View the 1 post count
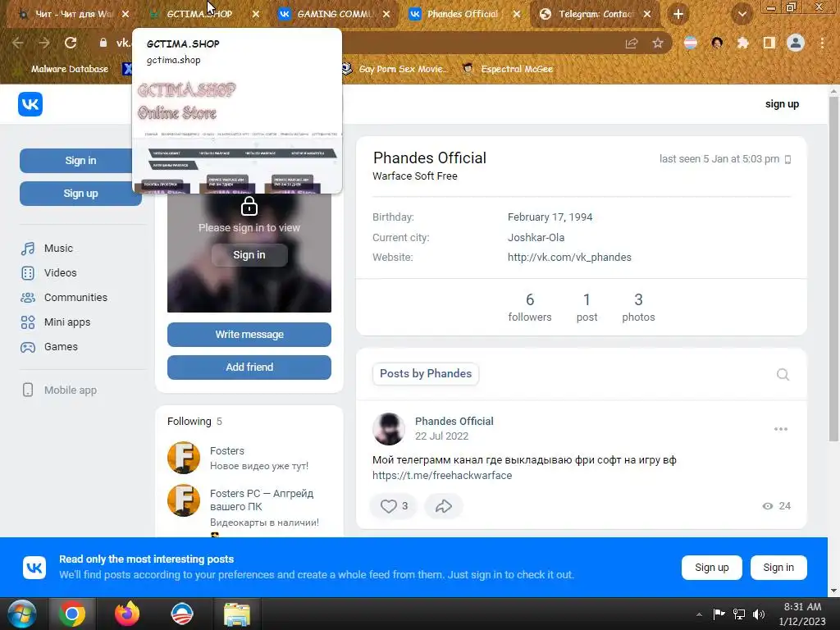The width and height of the screenshot is (840, 630). click(587, 307)
